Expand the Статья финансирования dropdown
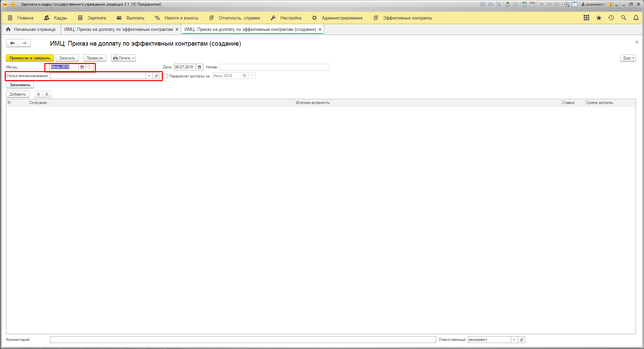This screenshot has width=644, height=349. pyautogui.click(x=149, y=76)
